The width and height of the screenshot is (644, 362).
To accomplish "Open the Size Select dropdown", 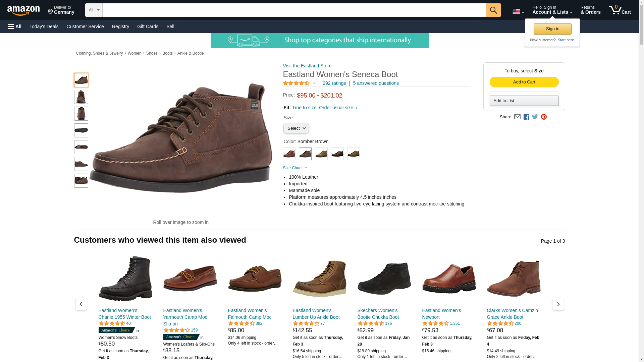I will point(296,128).
